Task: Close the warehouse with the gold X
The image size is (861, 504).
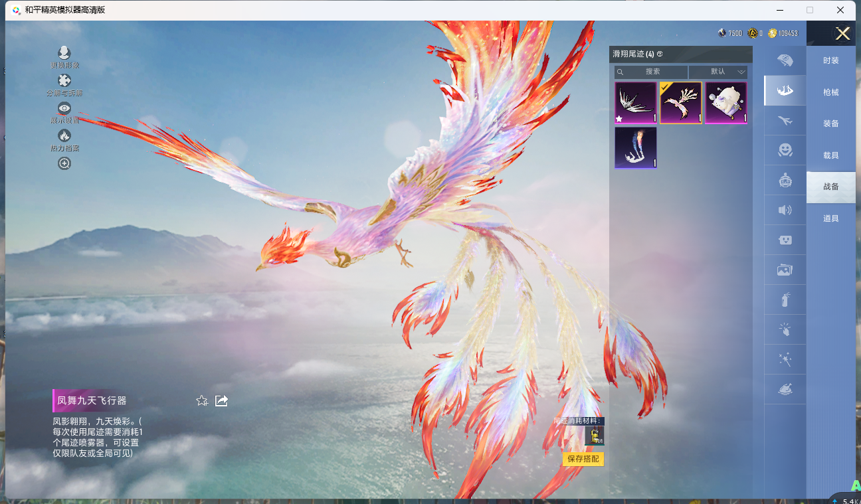Action: [842, 33]
